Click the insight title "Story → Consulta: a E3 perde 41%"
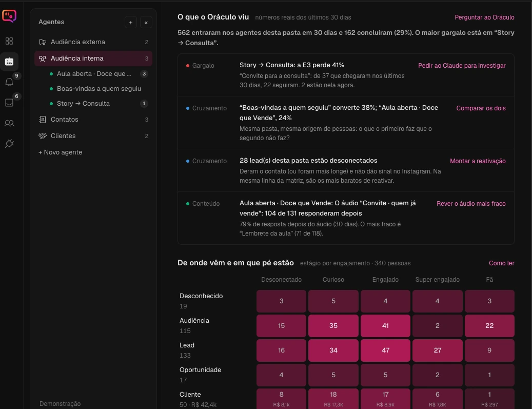Image resolution: width=532 pixels, height=409 pixels. tap(292, 65)
